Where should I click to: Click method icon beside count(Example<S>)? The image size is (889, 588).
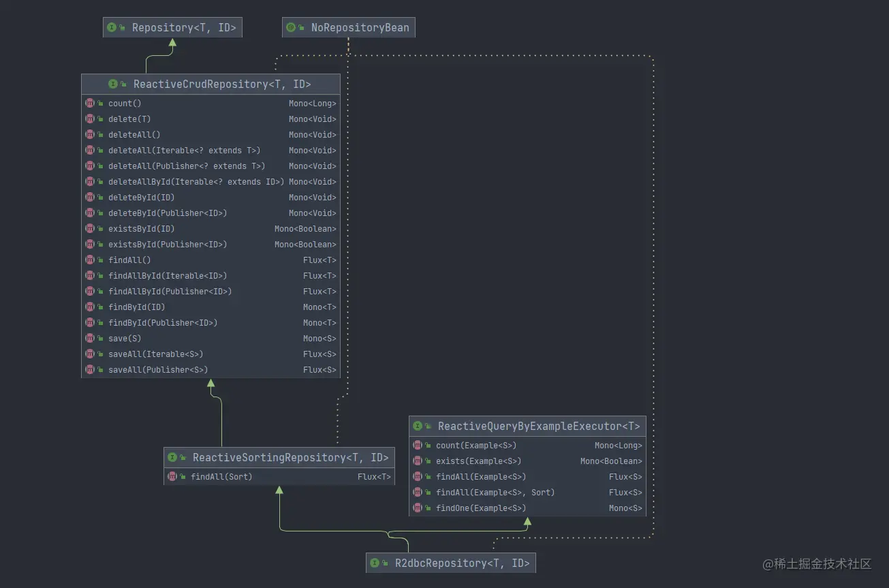[418, 446]
